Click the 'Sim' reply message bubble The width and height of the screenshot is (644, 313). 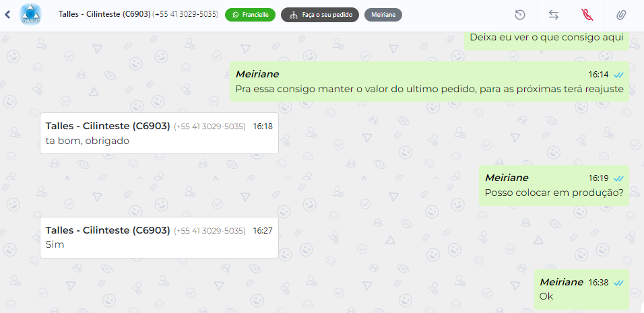[160, 238]
